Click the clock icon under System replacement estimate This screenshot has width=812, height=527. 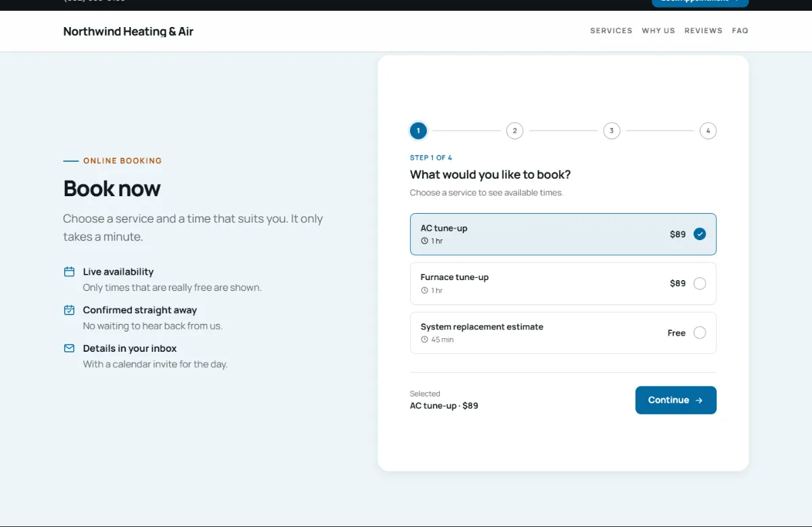(x=424, y=340)
